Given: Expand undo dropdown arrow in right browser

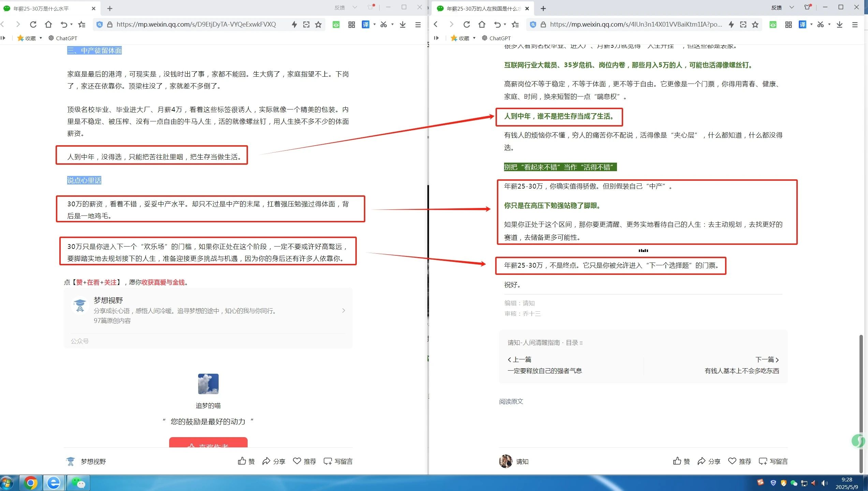Looking at the screenshot, I should click(x=505, y=25).
